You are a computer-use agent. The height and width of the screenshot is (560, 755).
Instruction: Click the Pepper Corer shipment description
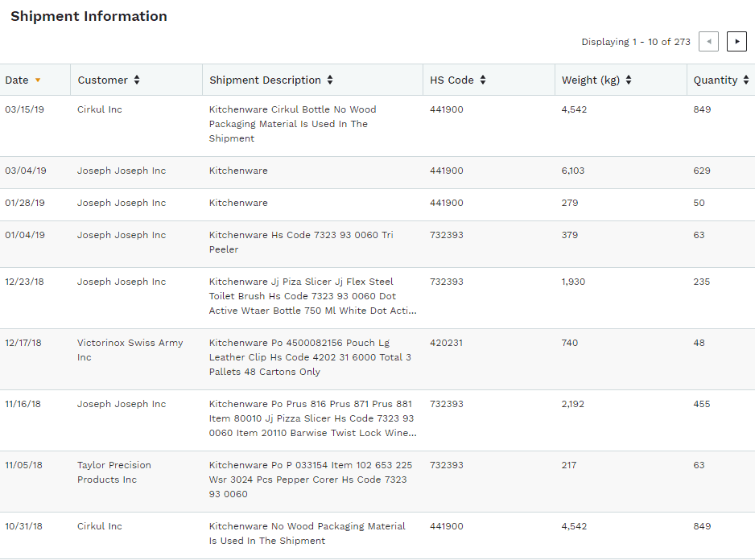[311, 480]
